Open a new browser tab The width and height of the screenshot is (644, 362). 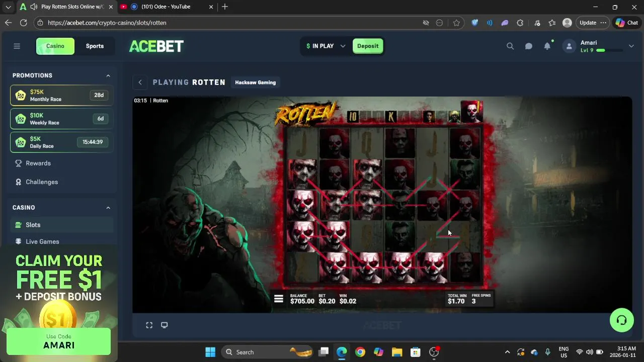(225, 7)
